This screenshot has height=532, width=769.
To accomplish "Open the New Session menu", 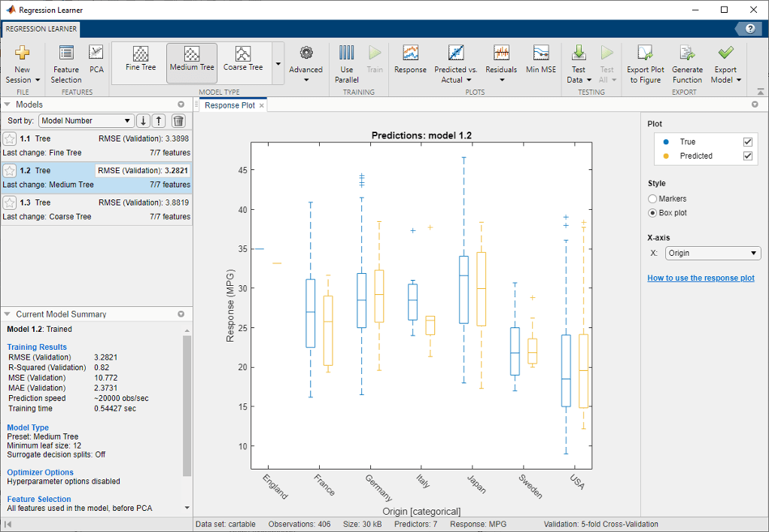I will click(22, 65).
